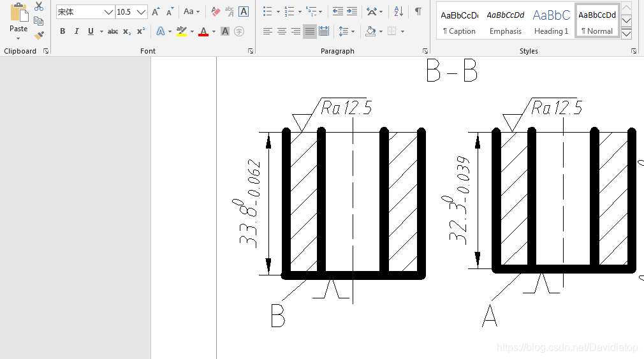The width and height of the screenshot is (644, 359).
Task: Open the Paragraph dialog launcher
Action: pyautogui.click(x=425, y=51)
